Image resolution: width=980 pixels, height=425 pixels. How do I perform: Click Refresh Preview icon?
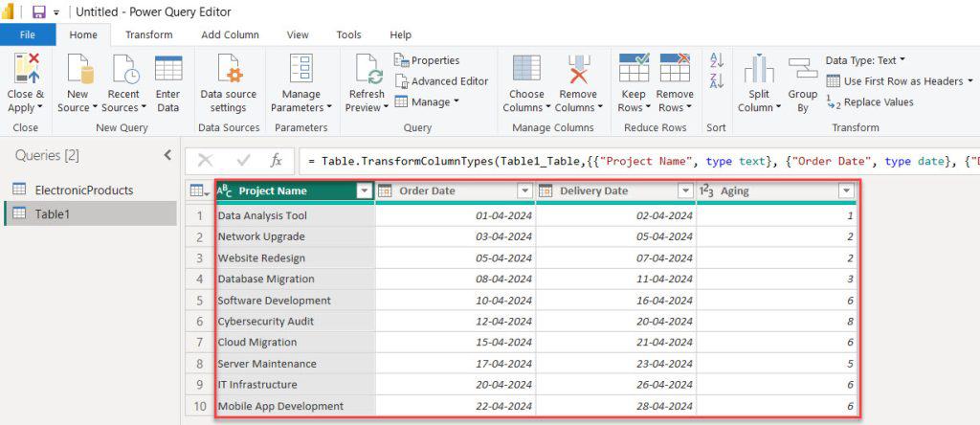[368, 68]
